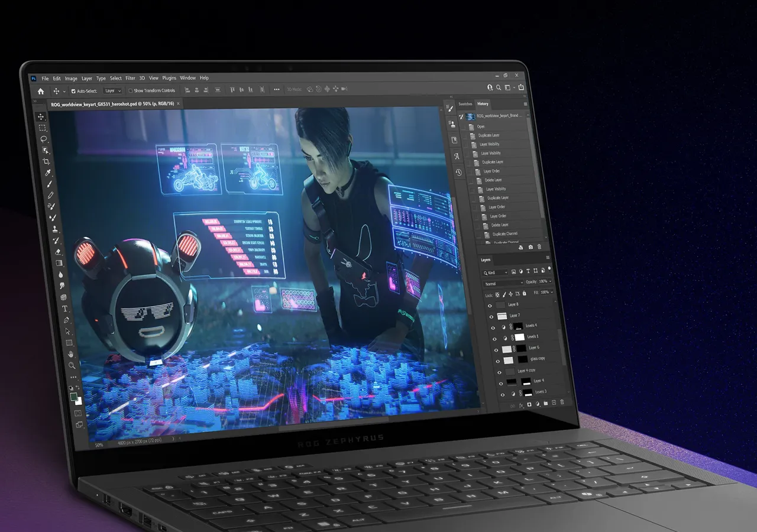Click the Share icon
The width and height of the screenshot is (757, 532).
pyautogui.click(x=521, y=87)
